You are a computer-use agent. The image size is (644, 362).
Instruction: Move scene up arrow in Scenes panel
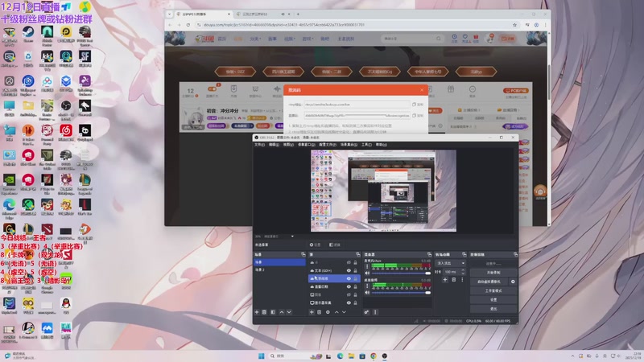click(x=282, y=312)
